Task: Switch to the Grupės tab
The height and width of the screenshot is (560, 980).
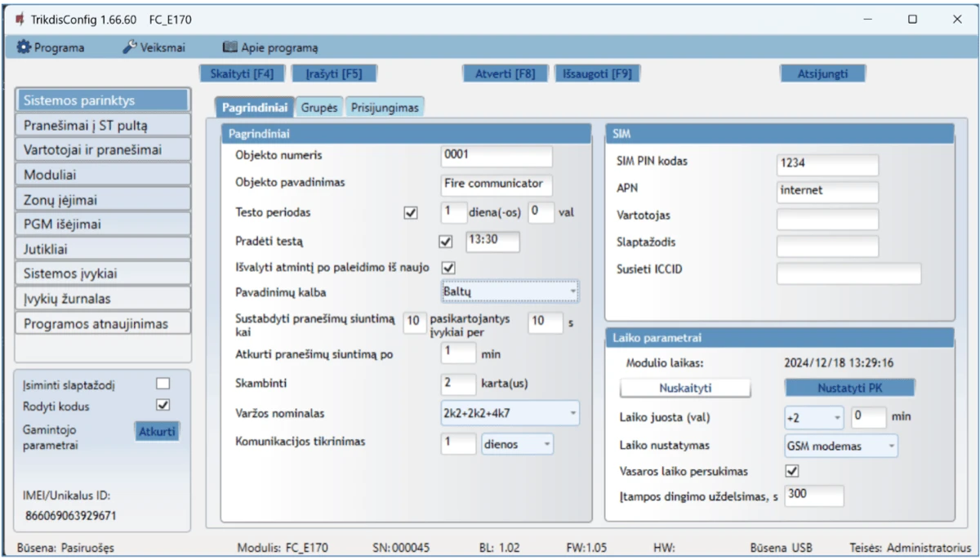Action: [318, 108]
